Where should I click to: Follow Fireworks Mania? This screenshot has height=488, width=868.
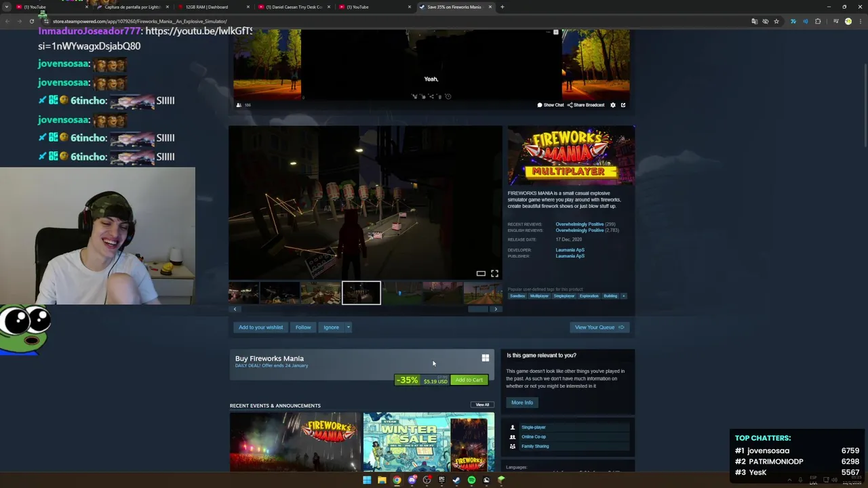pos(303,327)
